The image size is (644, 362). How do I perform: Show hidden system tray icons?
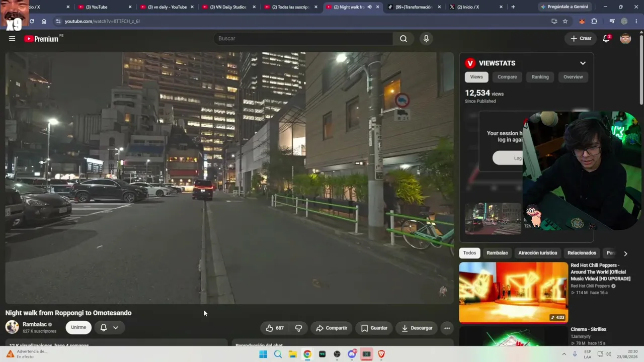[x=563, y=354]
